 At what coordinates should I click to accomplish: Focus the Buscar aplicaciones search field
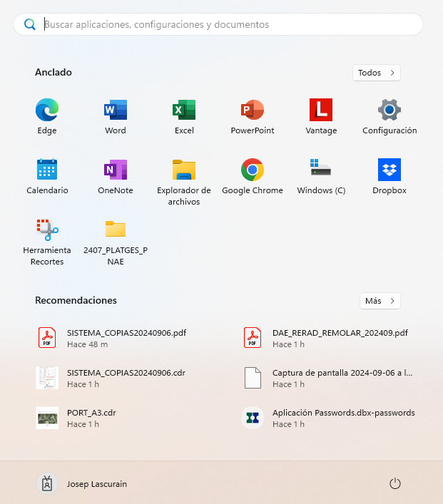click(x=218, y=24)
